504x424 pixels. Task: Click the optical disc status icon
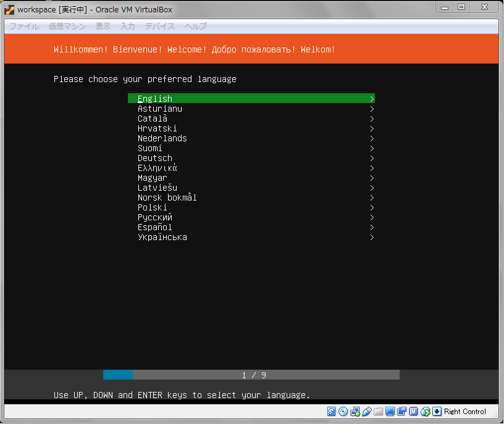click(x=343, y=412)
